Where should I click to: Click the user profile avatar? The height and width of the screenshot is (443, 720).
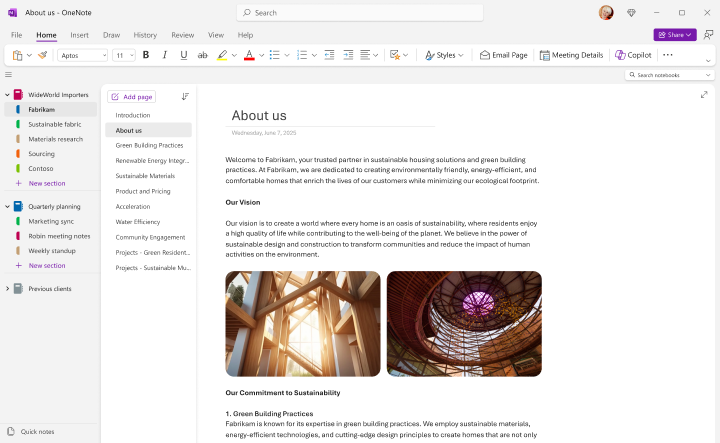[x=606, y=12]
